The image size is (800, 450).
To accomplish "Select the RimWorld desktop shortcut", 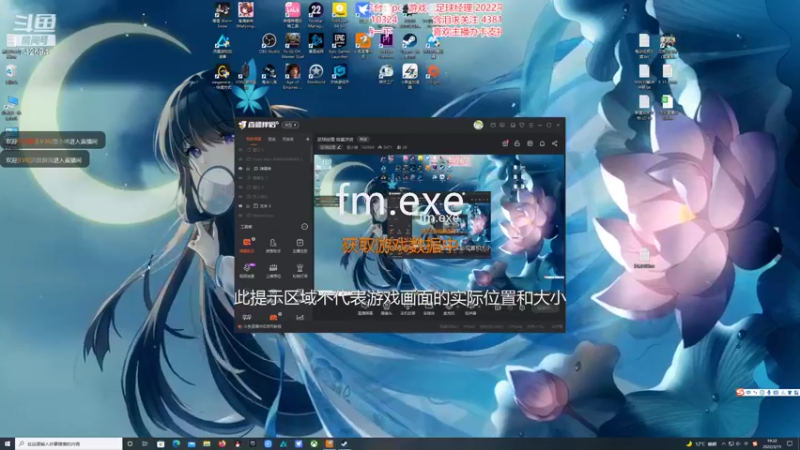I will coord(316,73).
